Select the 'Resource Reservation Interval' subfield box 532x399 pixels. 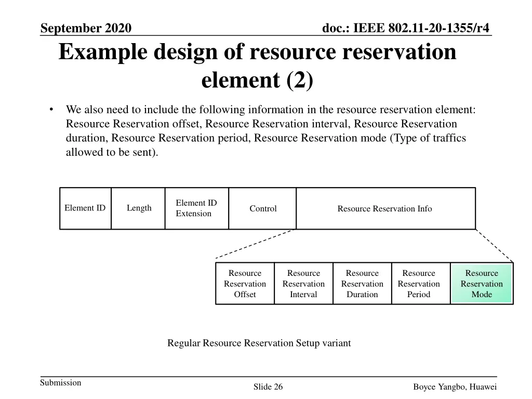click(x=303, y=283)
